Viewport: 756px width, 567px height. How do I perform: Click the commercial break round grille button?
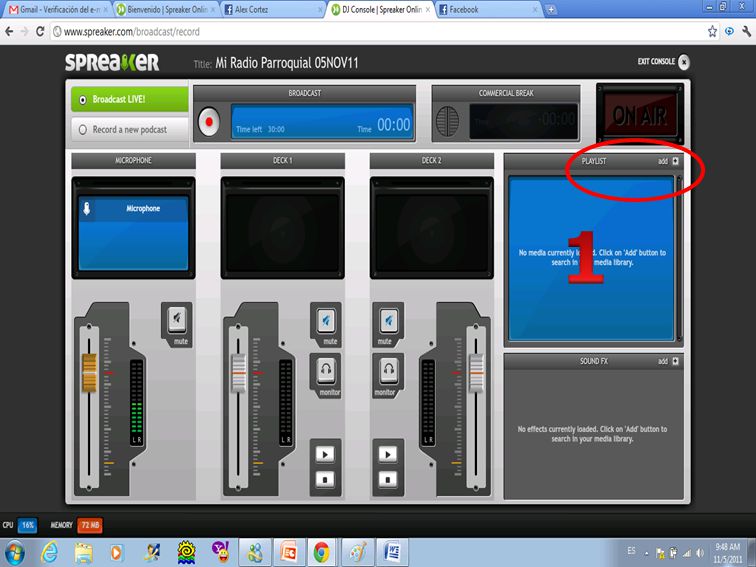point(447,121)
